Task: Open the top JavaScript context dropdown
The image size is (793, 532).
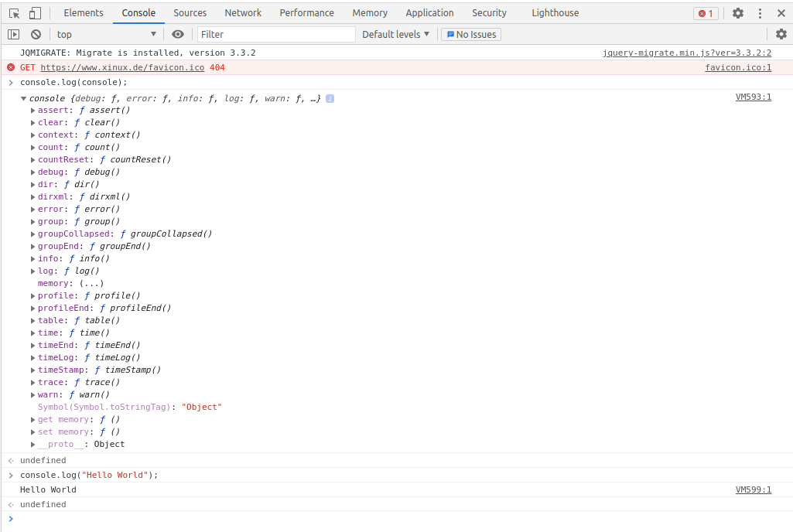Action: point(106,34)
